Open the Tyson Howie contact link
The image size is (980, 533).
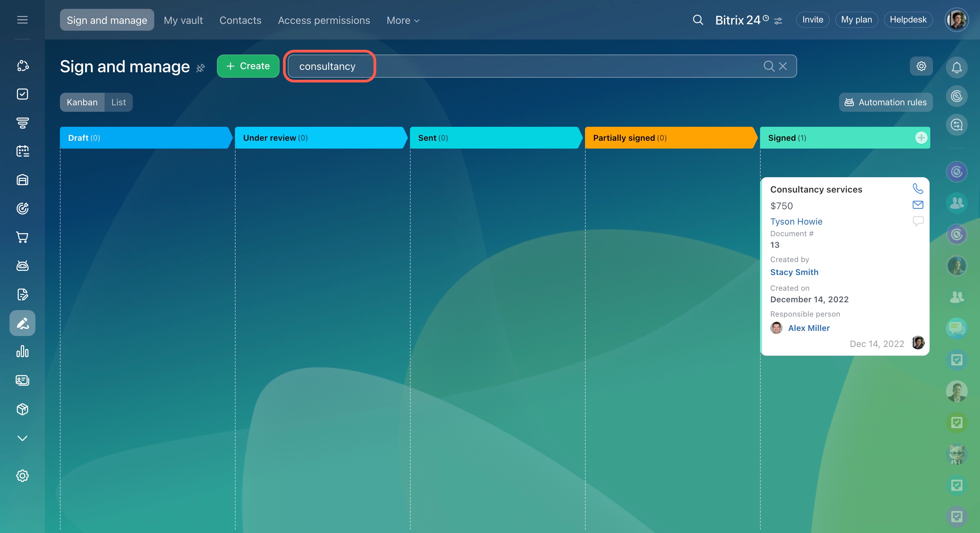pyautogui.click(x=796, y=221)
